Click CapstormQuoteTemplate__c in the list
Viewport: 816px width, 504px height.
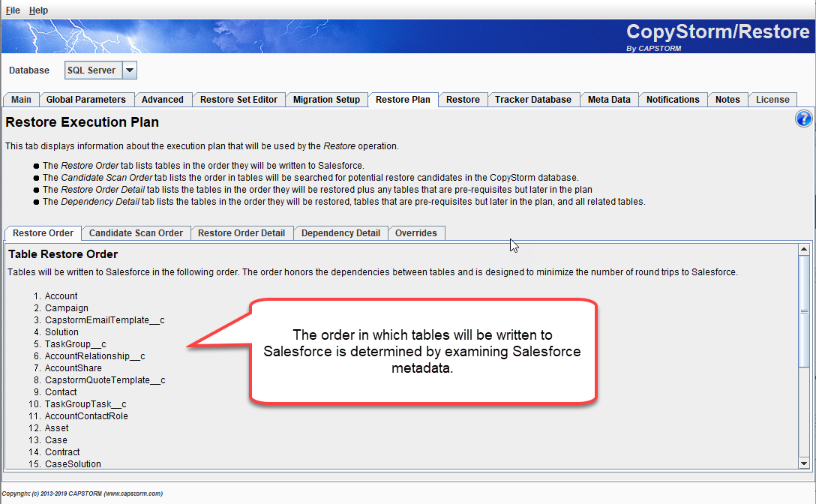[105, 380]
